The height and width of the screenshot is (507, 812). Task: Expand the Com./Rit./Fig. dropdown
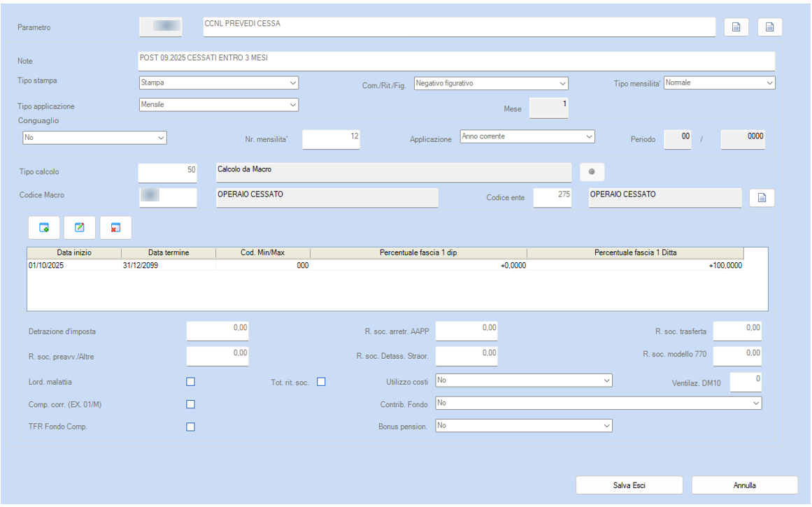coord(491,83)
